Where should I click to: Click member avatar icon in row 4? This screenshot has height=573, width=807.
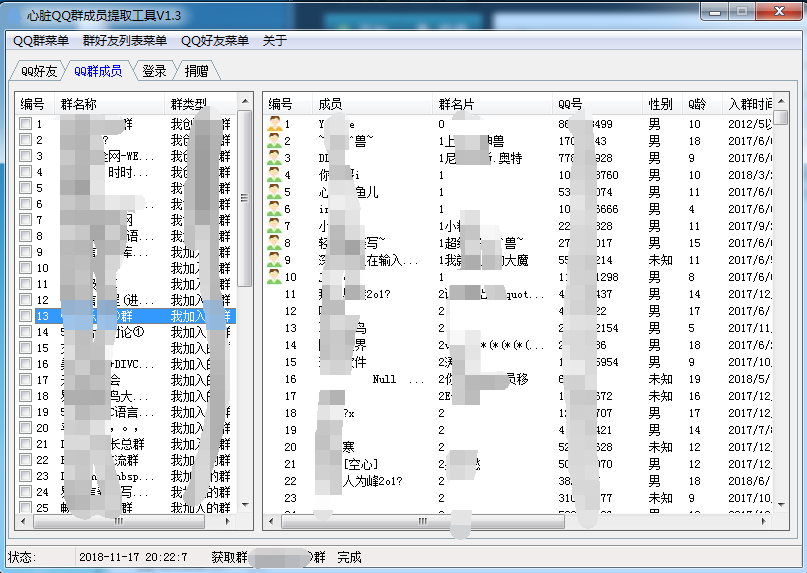[274, 175]
